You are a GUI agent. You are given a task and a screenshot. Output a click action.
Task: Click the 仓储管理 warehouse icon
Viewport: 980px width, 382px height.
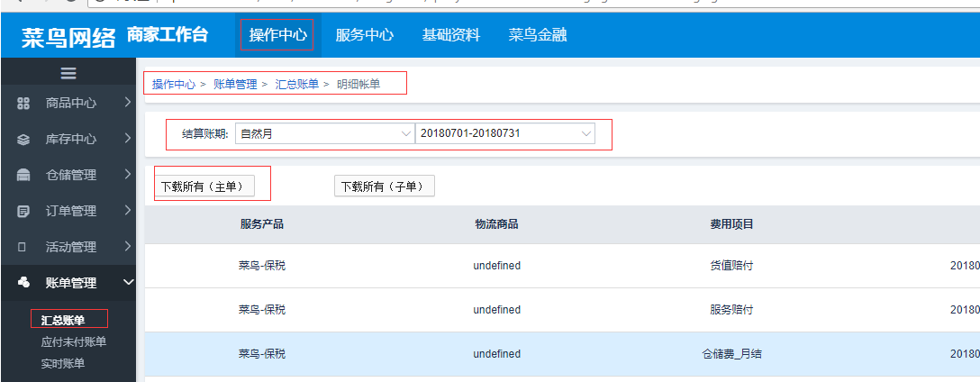click(x=24, y=176)
